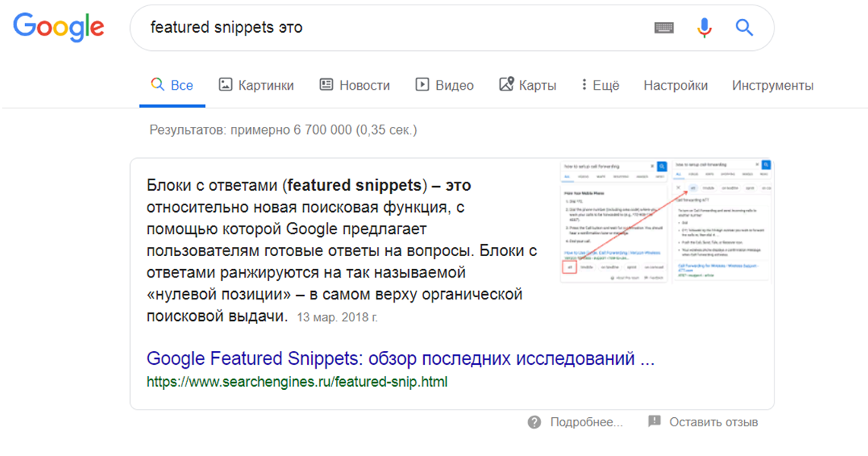Switch to the Новости tab
Viewport: 868px width, 456px height.
354,84
